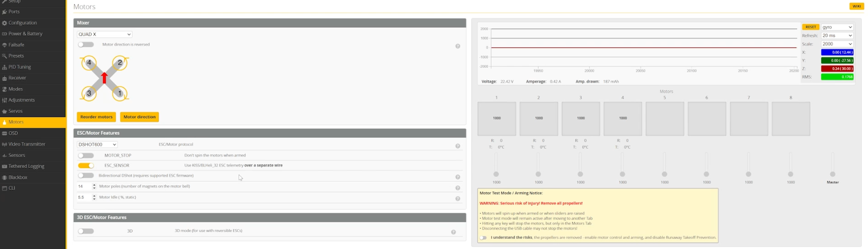Click help icon for 3D mode
The height and width of the screenshot is (249, 868).
point(453,232)
